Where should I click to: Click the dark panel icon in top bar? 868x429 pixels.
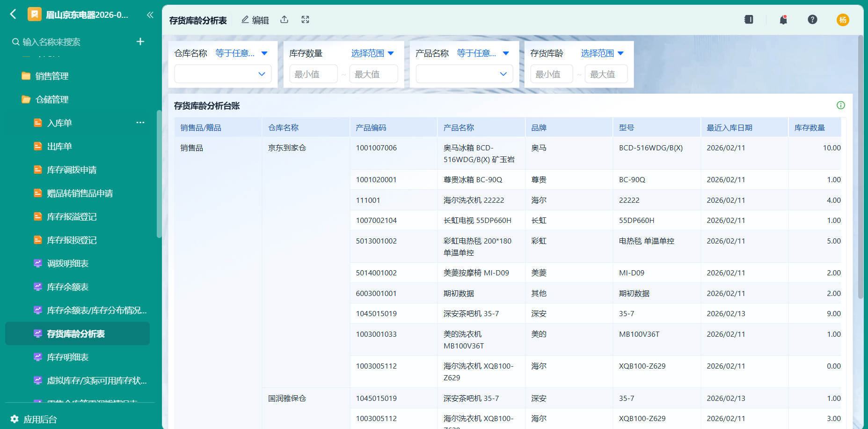pyautogui.click(x=749, y=20)
